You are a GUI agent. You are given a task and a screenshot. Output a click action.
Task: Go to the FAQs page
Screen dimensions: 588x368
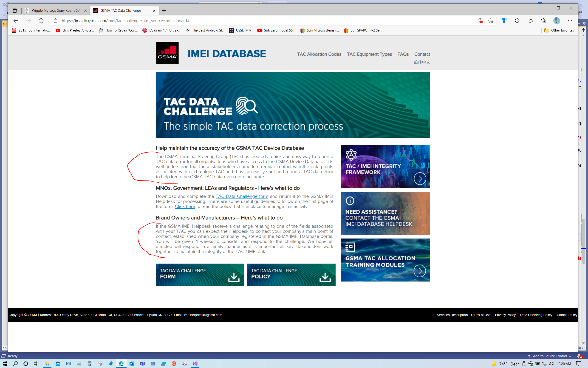tap(403, 54)
